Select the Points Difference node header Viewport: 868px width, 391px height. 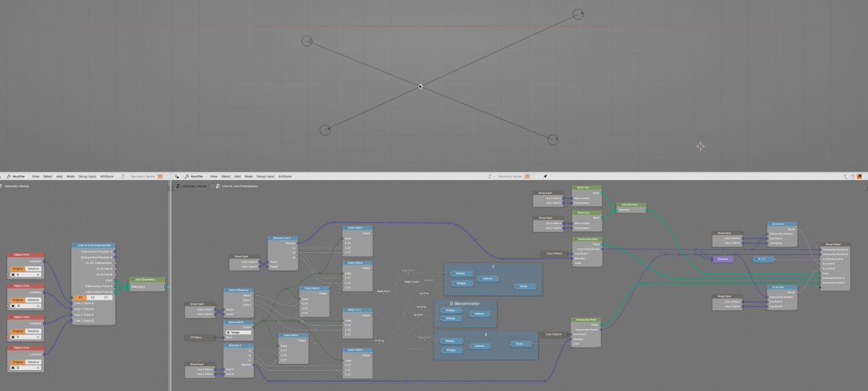(x=239, y=290)
